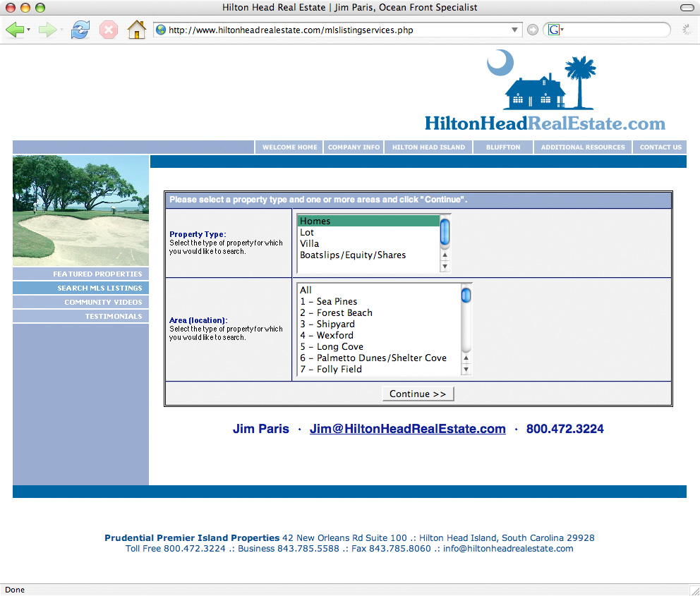Click the globe site icon in address bar
Image resolution: width=700 pixels, height=596 pixels.
point(161,30)
